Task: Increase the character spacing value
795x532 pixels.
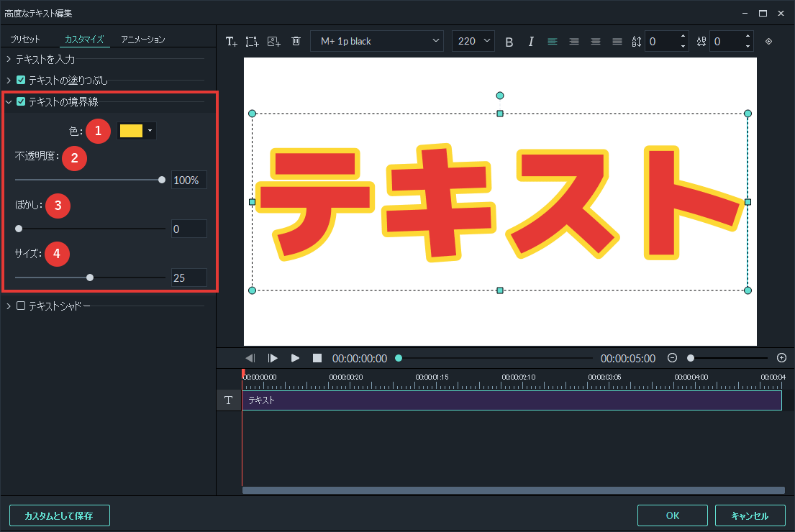Action: pos(748,36)
